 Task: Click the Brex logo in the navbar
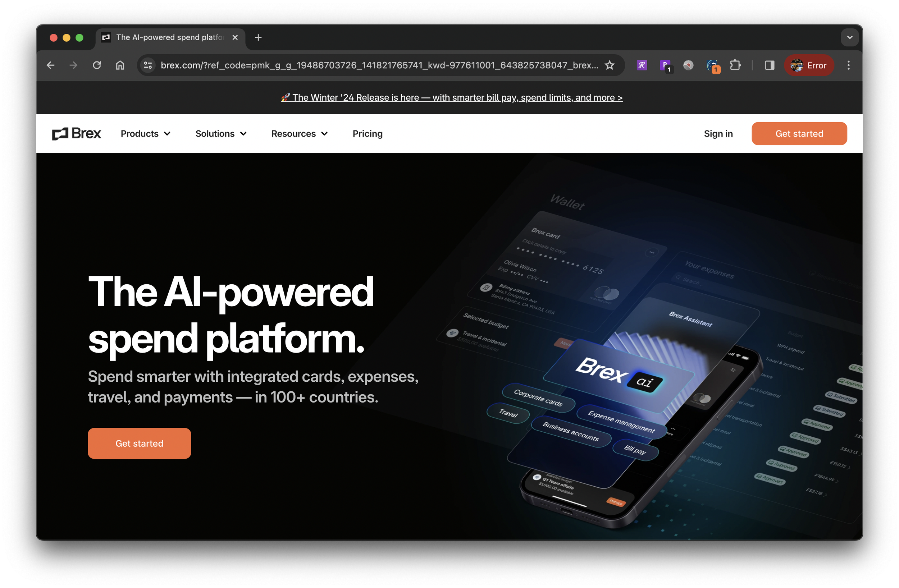[x=77, y=134]
